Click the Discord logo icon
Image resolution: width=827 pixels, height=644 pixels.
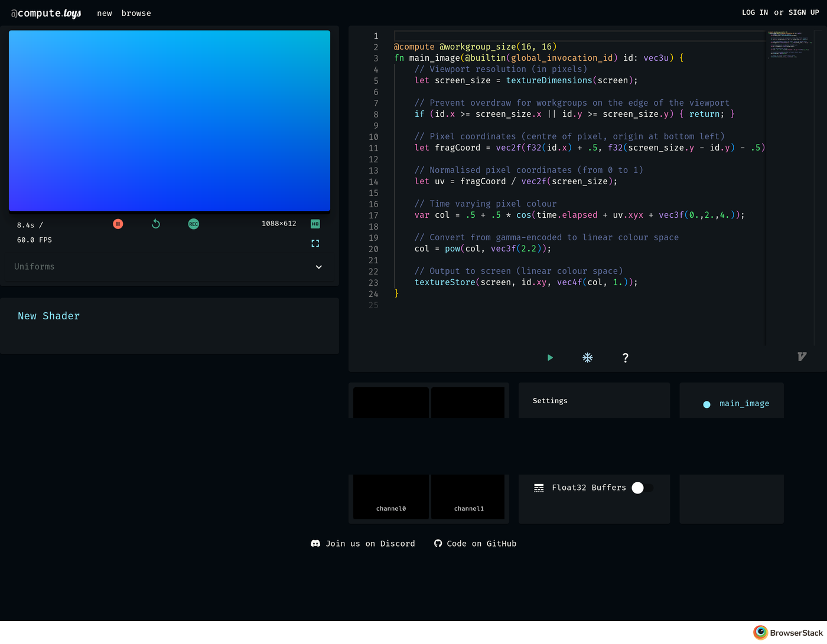(x=315, y=544)
